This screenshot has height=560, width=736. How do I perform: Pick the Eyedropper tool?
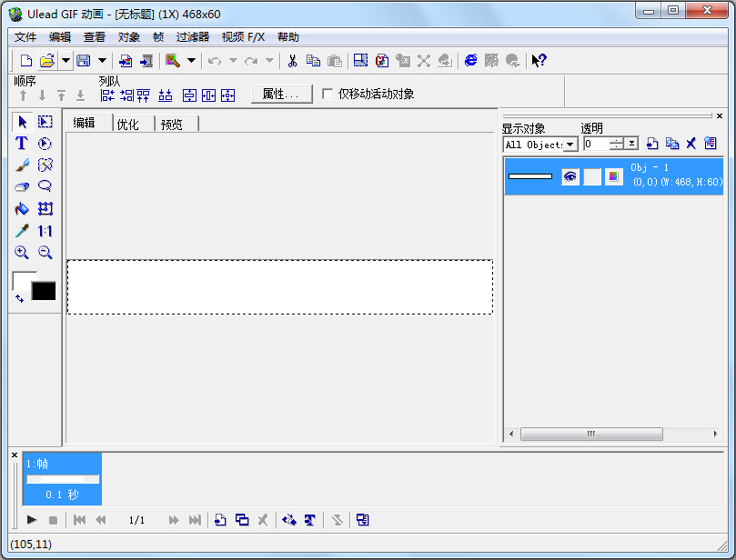(22, 230)
